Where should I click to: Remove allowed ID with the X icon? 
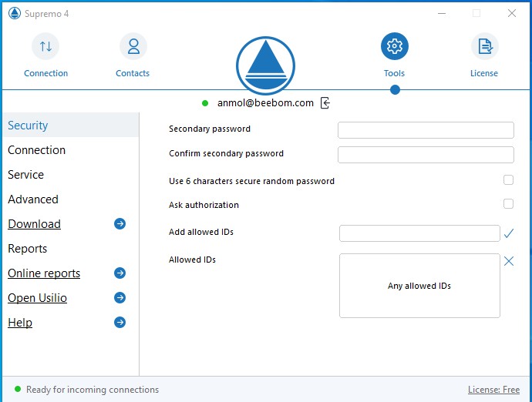point(509,261)
